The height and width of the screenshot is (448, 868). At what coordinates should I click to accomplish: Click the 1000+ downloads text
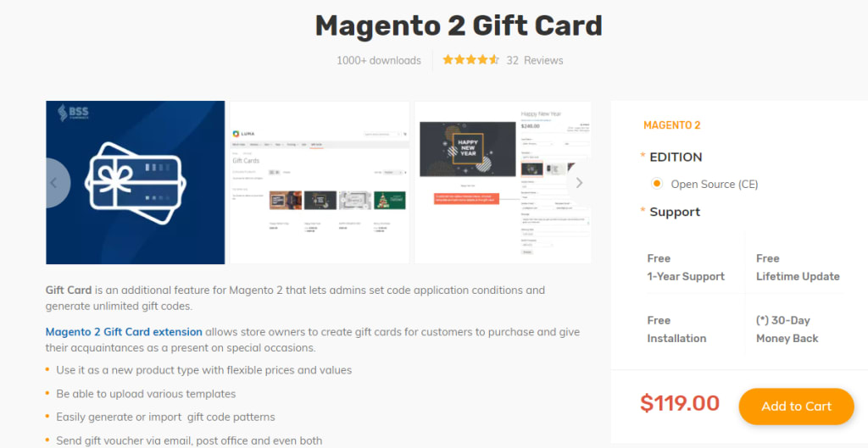click(379, 60)
